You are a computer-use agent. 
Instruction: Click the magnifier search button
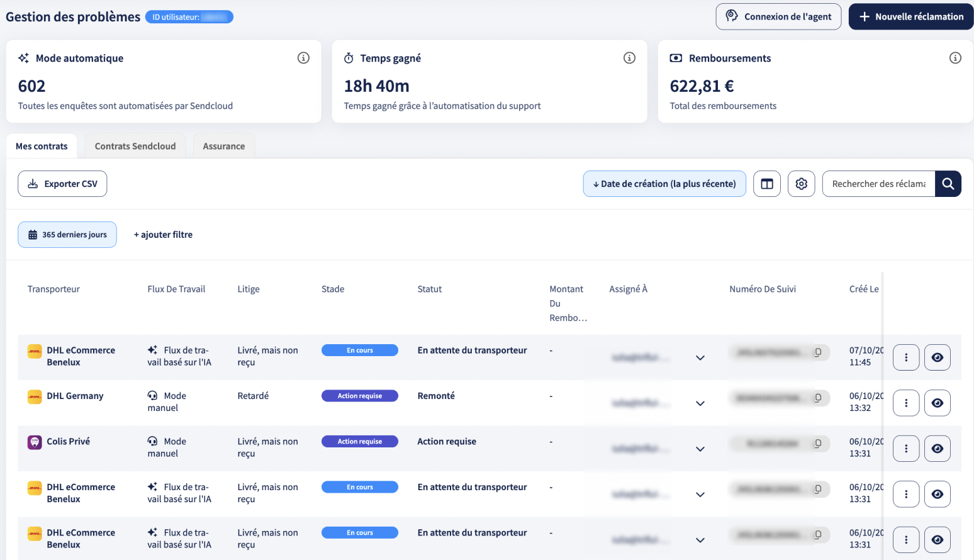[x=948, y=184]
